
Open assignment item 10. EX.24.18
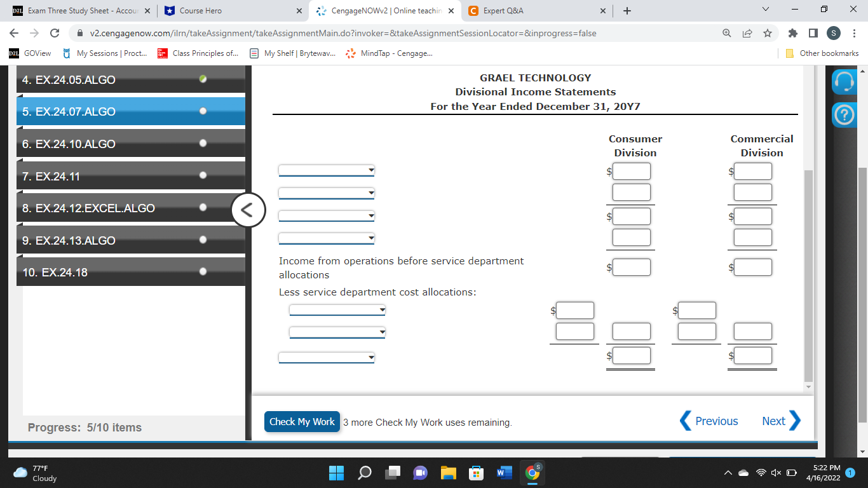[x=131, y=272]
